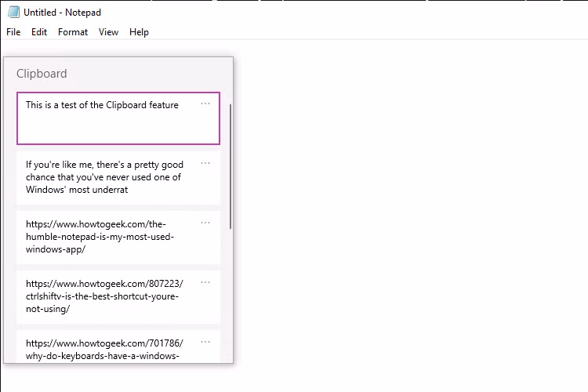The height and width of the screenshot is (392, 588).
Task: Click ellipsis icon on the 701786 URL clip
Action: pos(205,342)
